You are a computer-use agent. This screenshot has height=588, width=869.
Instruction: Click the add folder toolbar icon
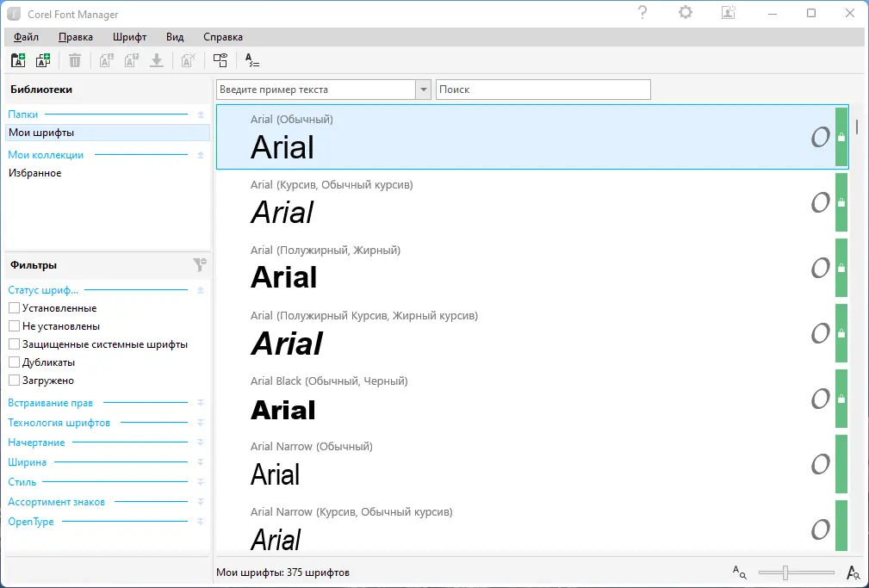(18, 60)
